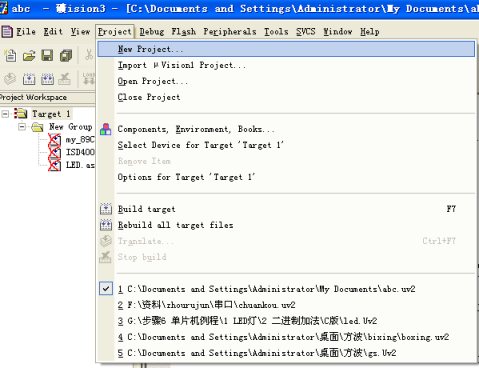Click the Rebuild all toolbar icon
The image size is (479, 368).
47,79
